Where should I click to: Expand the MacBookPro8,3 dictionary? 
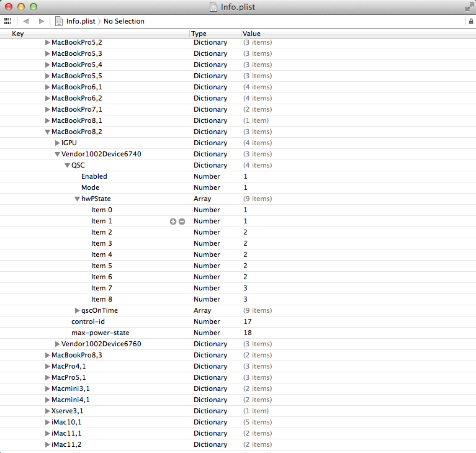point(47,355)
